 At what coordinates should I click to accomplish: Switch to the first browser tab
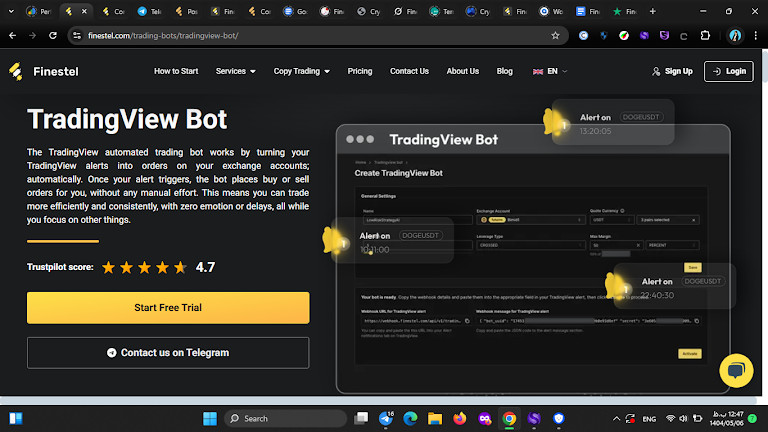click(39, 11)
